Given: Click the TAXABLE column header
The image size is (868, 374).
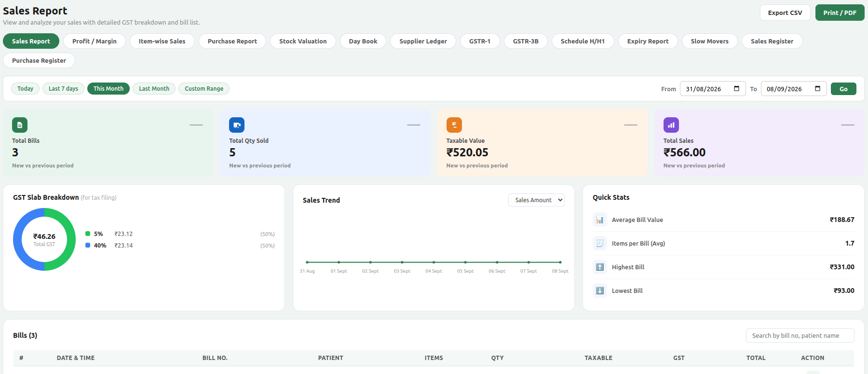Looking at the screenshot, I should [x=598, y=358].
